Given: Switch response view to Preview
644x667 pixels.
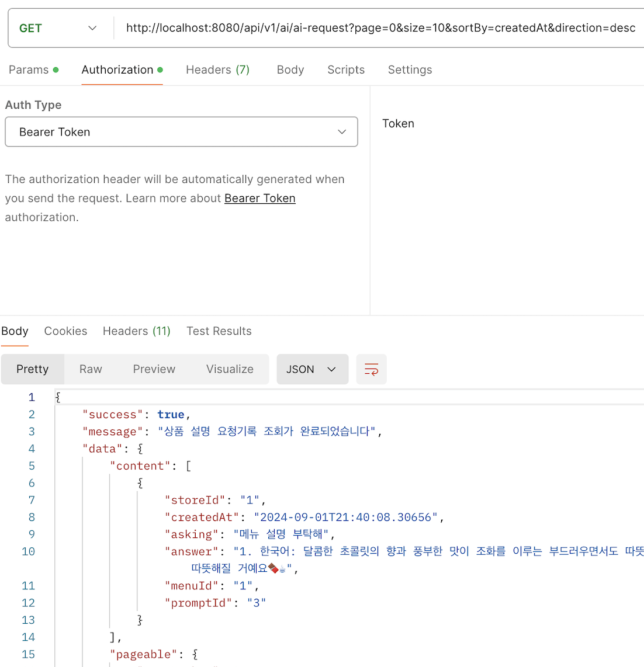Looking at the screenshot, I should point(154,369).
